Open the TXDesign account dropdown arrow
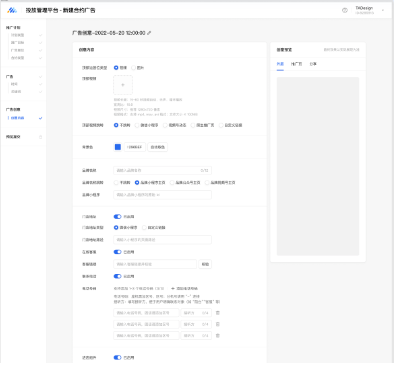Viewport: 394px width, 365px height. (x=382, y=10)
